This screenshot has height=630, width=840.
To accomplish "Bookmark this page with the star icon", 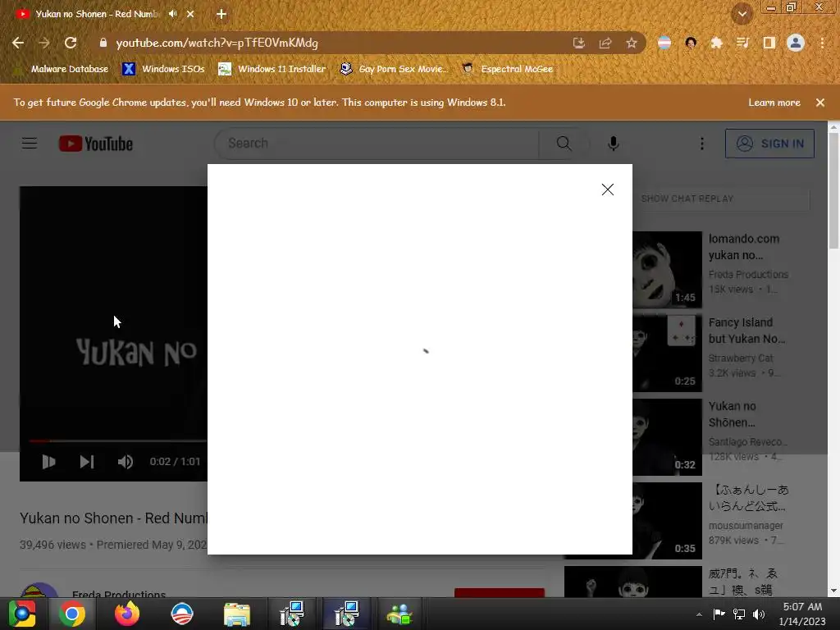I will (x=632, y=43).
